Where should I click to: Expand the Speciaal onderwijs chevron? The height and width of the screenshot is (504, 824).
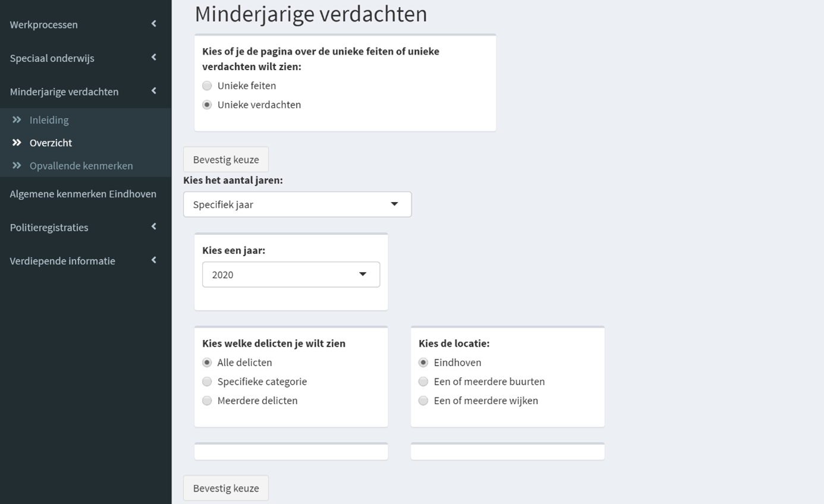[x=154, y=58]
